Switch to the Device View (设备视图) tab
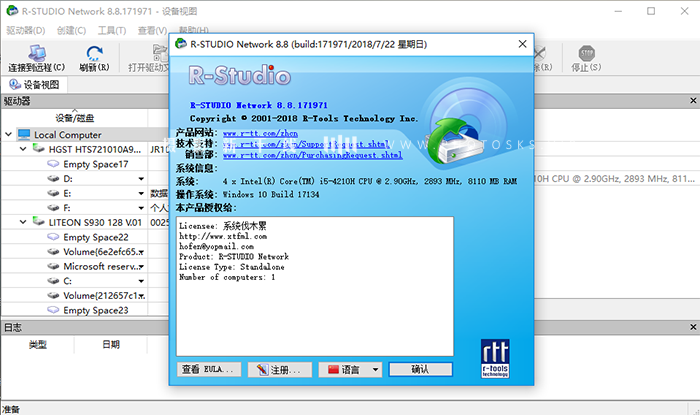This screenshot has height=415, width=700. coord(34,84)
